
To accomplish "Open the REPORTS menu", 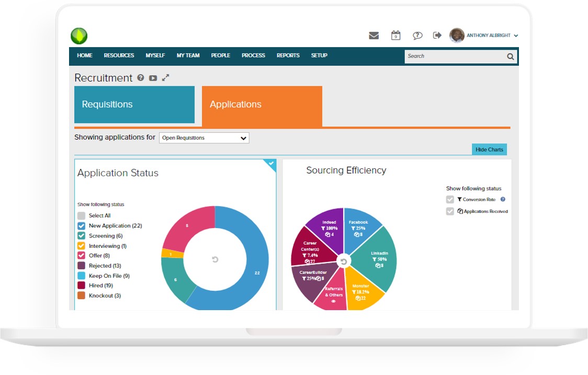I will (x=288, y=55).
